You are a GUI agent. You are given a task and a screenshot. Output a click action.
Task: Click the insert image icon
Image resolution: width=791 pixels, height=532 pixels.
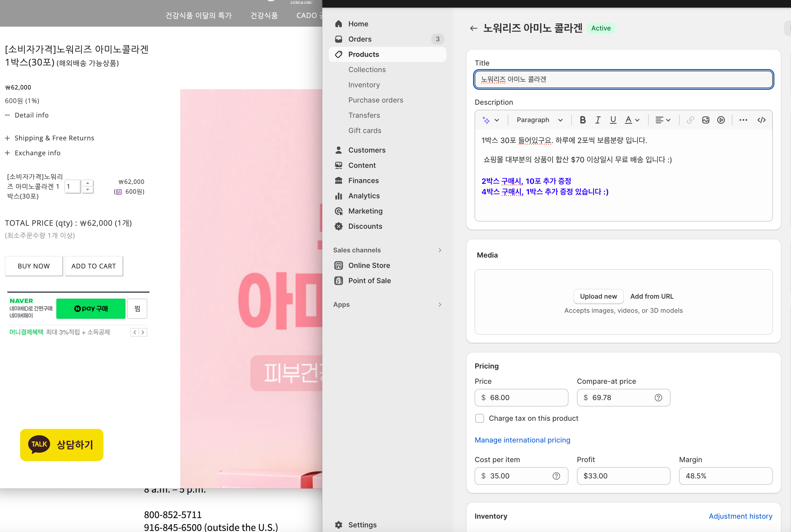(x=706, y=120)
